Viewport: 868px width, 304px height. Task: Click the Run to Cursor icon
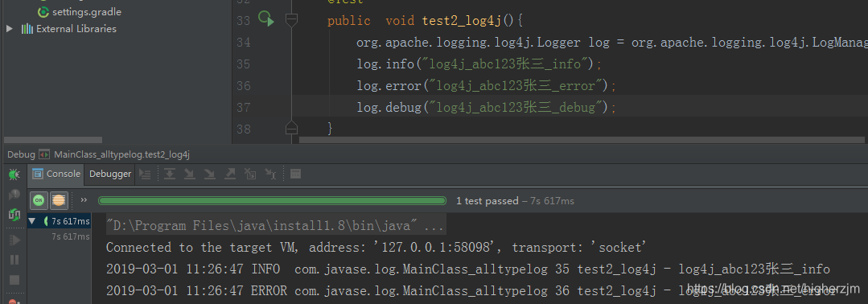pos(270,174)
